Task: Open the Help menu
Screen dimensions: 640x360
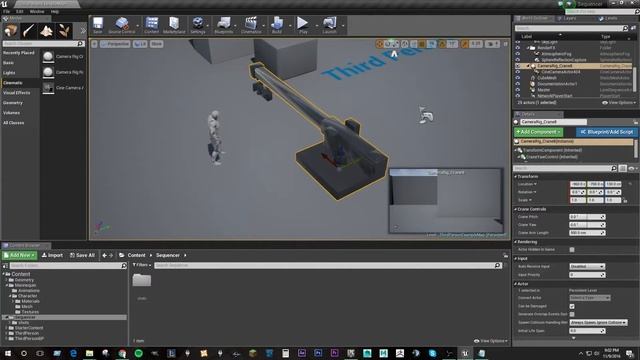Action: pos(54,11)
